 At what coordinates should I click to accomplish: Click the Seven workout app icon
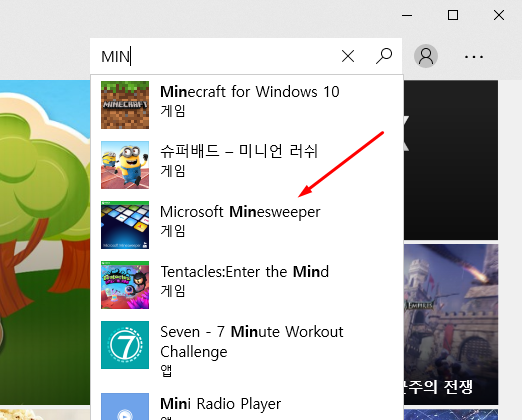pyautogui.click(x=125, y=345)
